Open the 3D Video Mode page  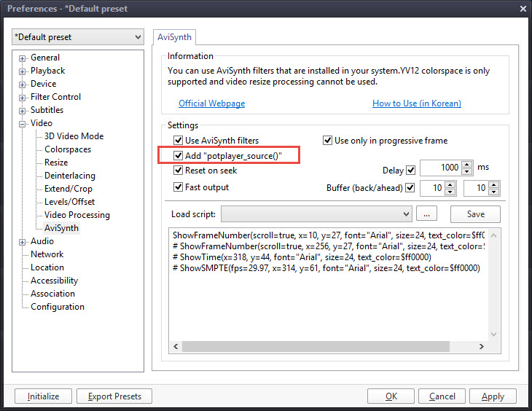click(74, 136)
